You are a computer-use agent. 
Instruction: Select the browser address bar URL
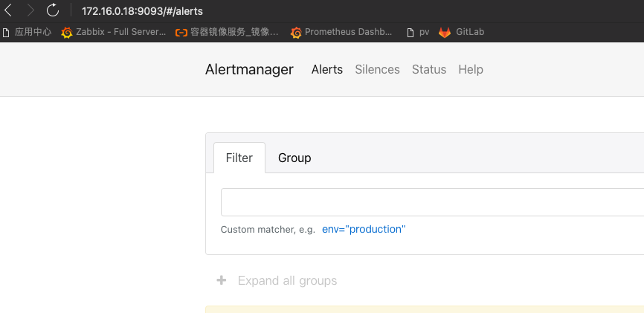coord(141,11)
